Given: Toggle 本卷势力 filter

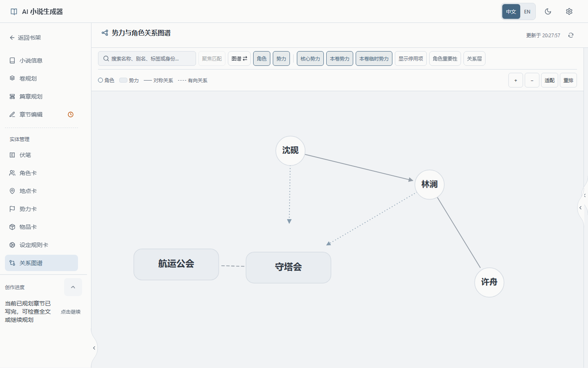Looking at the screenshot, I should click(340, 58).
